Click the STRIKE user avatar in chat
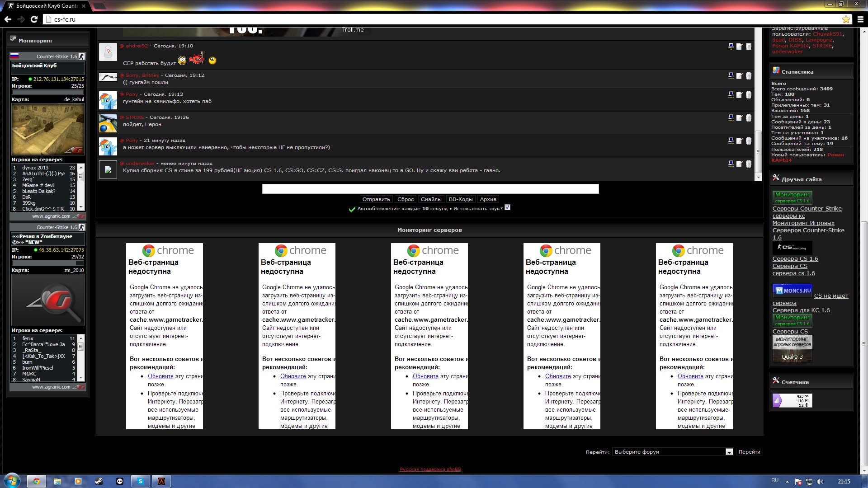Image resolution: width=868 pixels, height=488 pixels. (108, 123)
